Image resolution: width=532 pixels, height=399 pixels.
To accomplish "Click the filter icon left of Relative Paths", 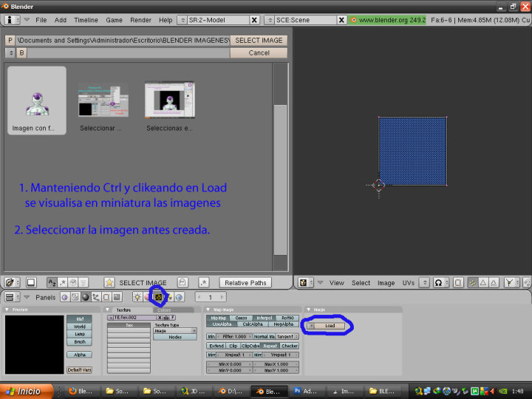I will pyautogui.click(x=204, y=282).
